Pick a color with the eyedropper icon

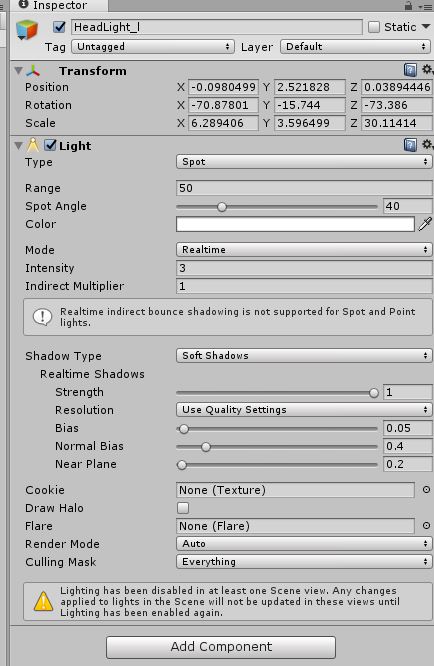pyautogui.click(x=425, y=224)
